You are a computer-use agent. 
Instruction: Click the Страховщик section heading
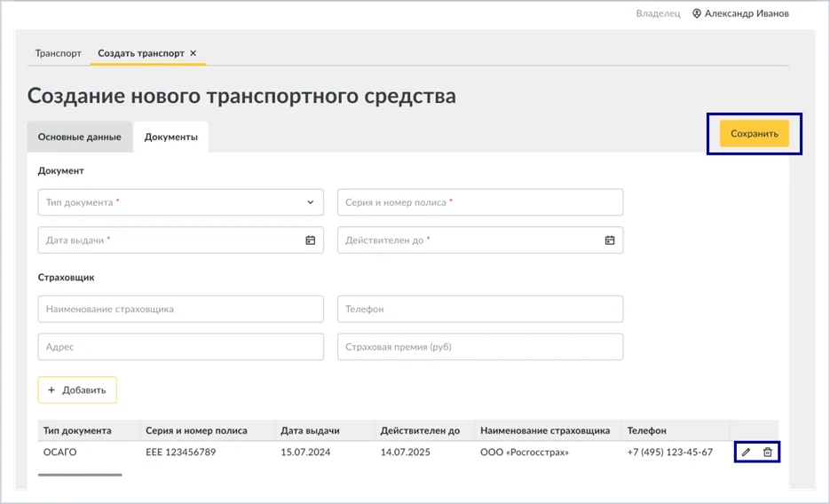(67, 277)
